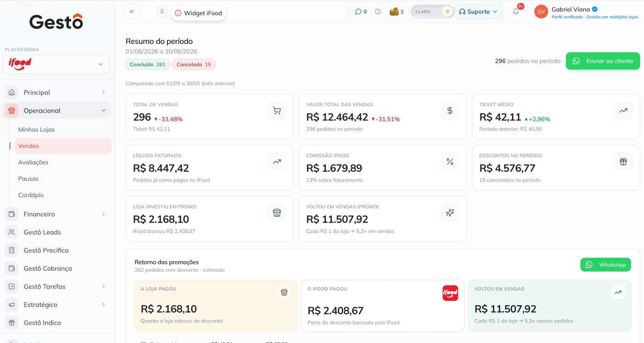Grab the drag handle beside Widget iFood
Viewport: 644px width, 343px height.
[x=162, y=11]
